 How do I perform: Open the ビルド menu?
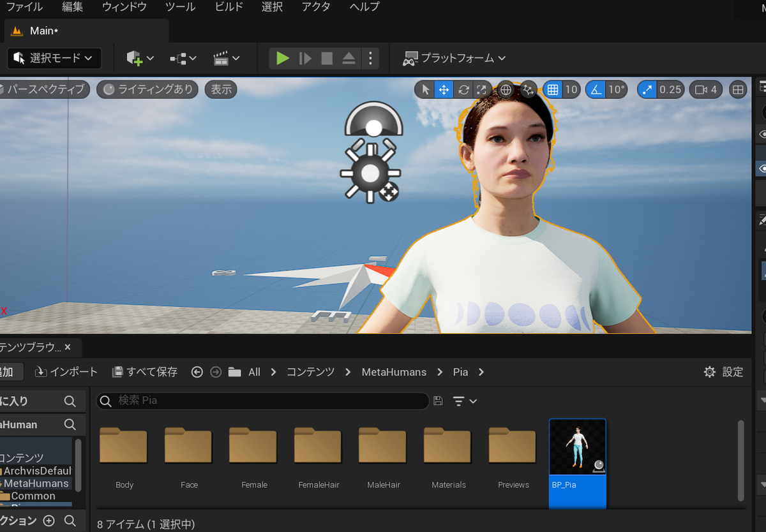[x=229, y=7]
